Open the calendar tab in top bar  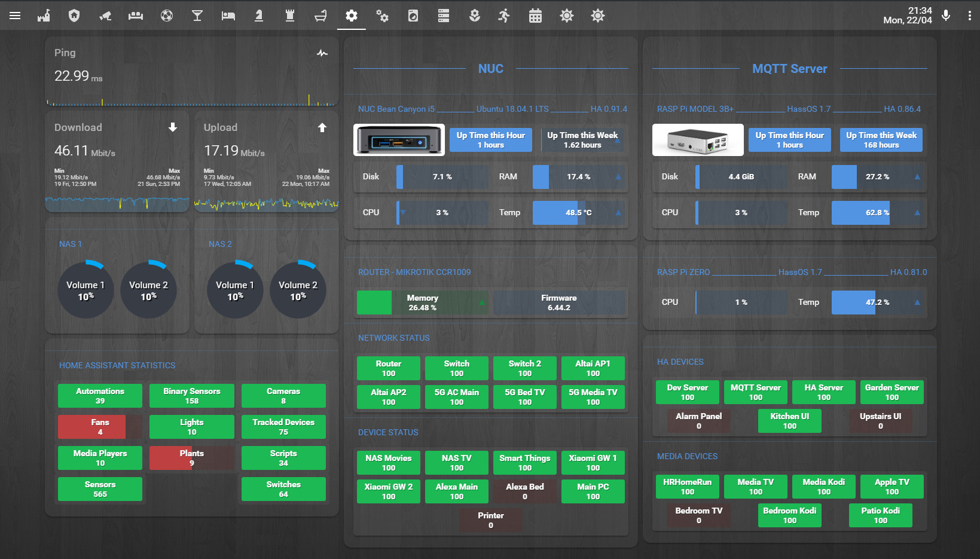click(x=535, y=16)
